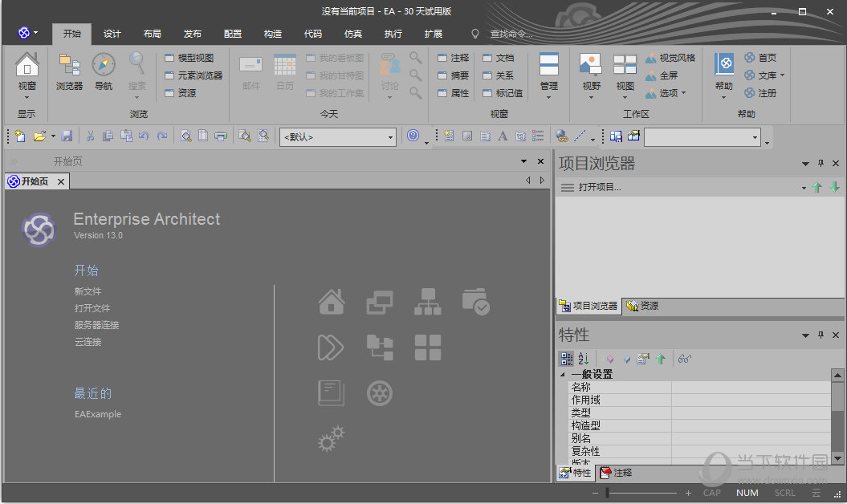Click the 查找命令 search field
847x504 pixels.
[x=511, y=34]
